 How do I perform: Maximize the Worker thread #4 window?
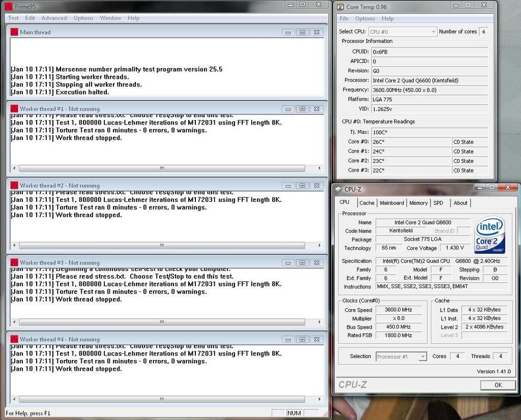point(302,339)
